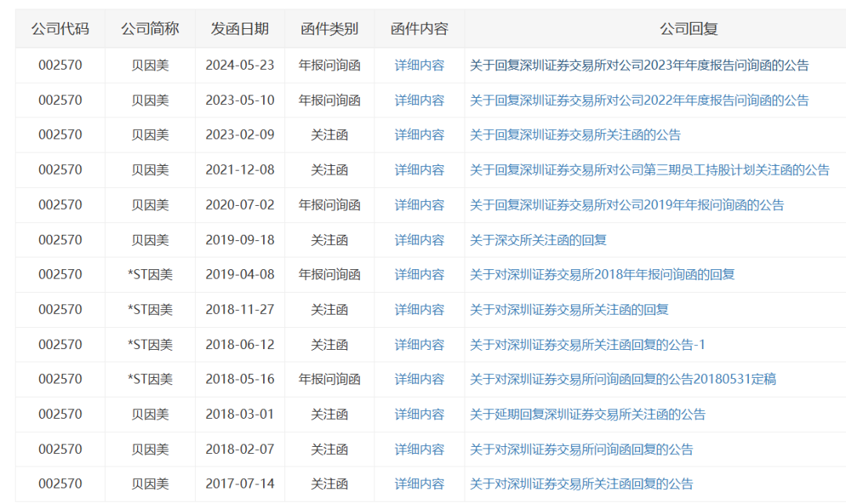
Task: Open 问询函回复的公告20180531定稿 link
Action: point(623,379)
